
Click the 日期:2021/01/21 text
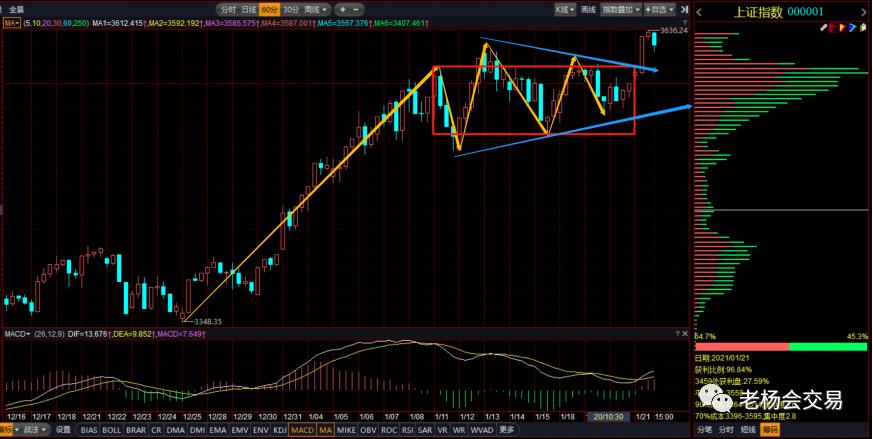pyautogui.click(x=723, y=358)
